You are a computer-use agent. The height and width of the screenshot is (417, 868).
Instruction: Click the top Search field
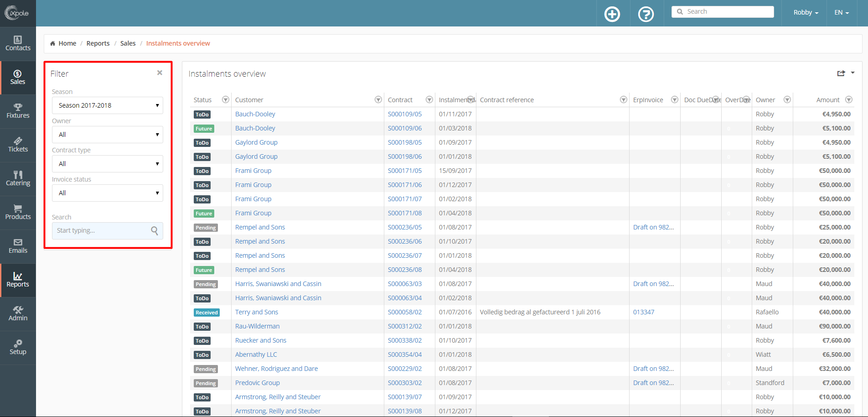click(723, 12)
